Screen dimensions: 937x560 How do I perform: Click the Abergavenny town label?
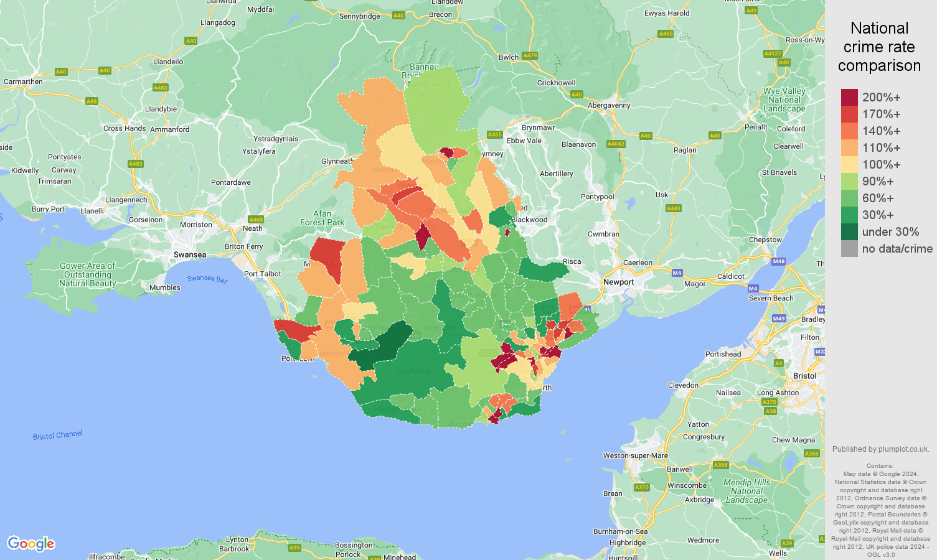pyautogui.click(x=609, y=105)
